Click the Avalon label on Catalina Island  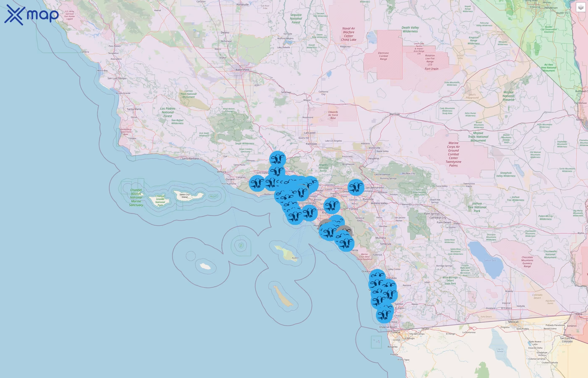[295, 258]
